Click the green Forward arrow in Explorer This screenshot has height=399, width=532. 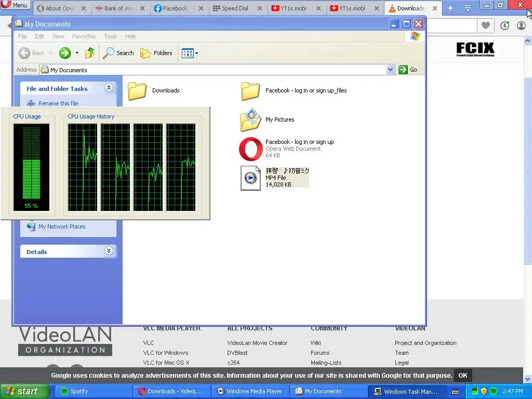click(65, 53)
